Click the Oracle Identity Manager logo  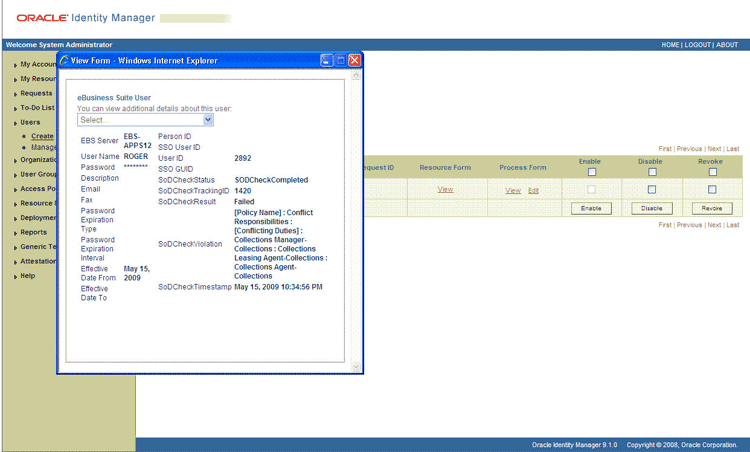click(x=86, y=18)
